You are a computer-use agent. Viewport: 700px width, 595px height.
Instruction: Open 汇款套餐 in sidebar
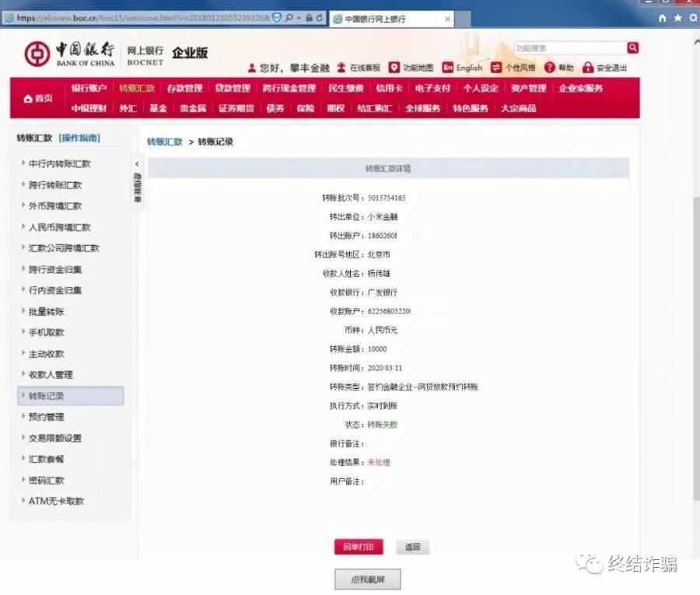pos(46,459)
